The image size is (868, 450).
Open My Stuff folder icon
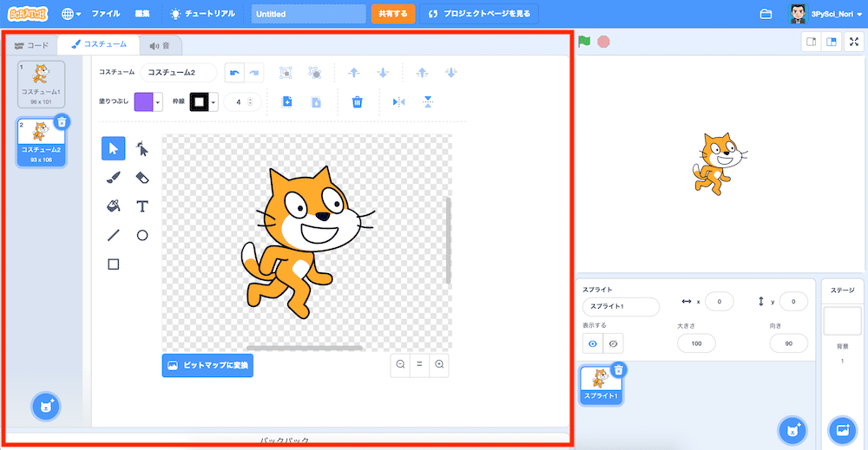(766, 14)
